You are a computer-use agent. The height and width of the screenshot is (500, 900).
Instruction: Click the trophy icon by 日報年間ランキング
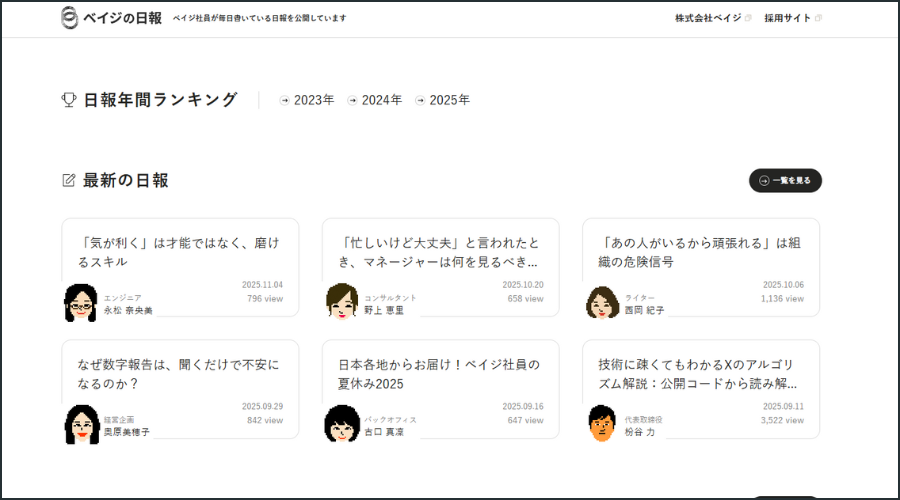pyautogui.click(x=69, y=100)
